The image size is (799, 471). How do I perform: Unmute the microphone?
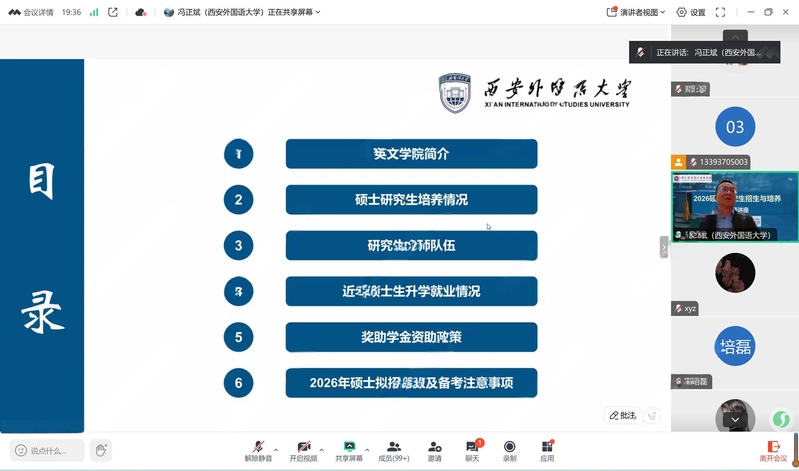click(258, 450)
